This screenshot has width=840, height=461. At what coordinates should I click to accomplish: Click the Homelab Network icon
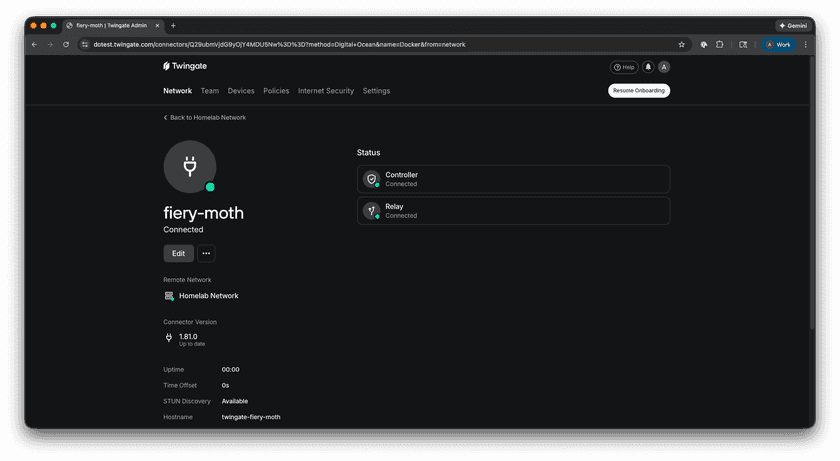169,296
